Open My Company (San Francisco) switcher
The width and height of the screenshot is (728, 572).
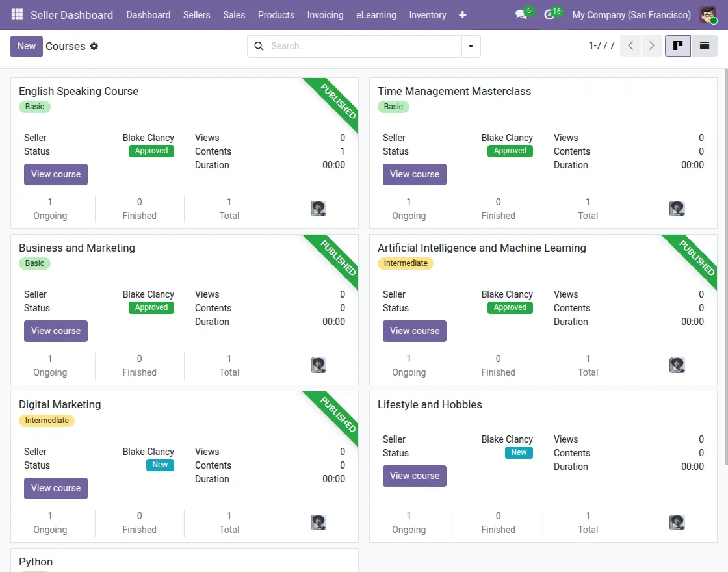coord(631,15)
